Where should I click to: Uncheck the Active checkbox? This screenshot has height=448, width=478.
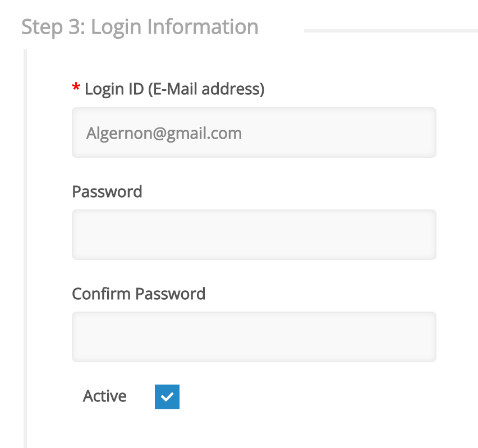pyautogui.click(x=167, y=397)
